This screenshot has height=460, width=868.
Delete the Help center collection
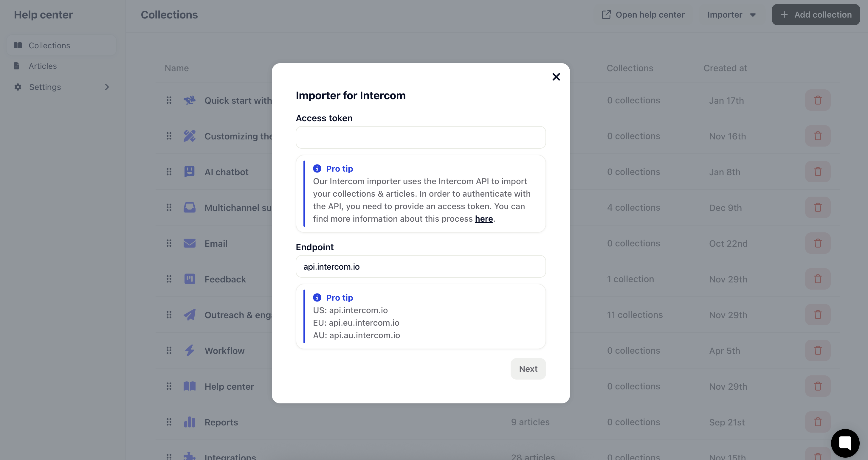pyautogui.click(x=818, y=386)
